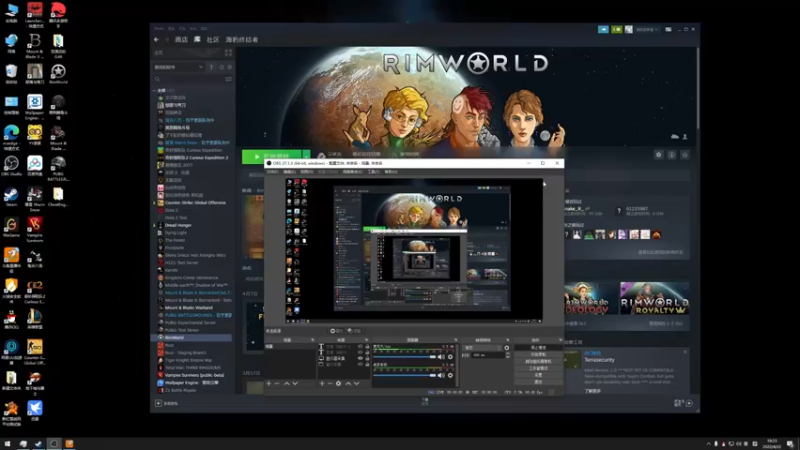This screenshot has width=800, height=450.
Task: Open second mixer channel settings gear
Action: tap(450, 375)
